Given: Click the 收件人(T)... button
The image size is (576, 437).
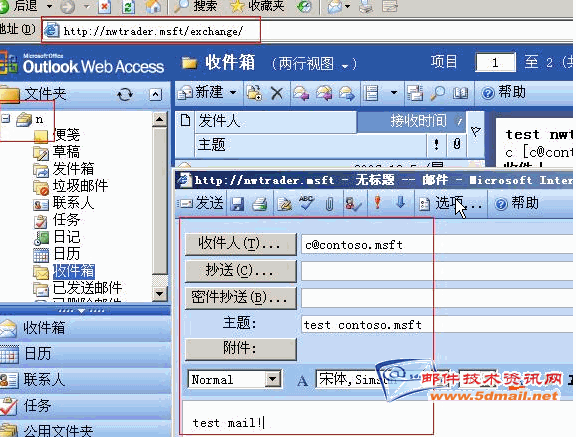Looking at the screenshot, I should pos(241,243).
